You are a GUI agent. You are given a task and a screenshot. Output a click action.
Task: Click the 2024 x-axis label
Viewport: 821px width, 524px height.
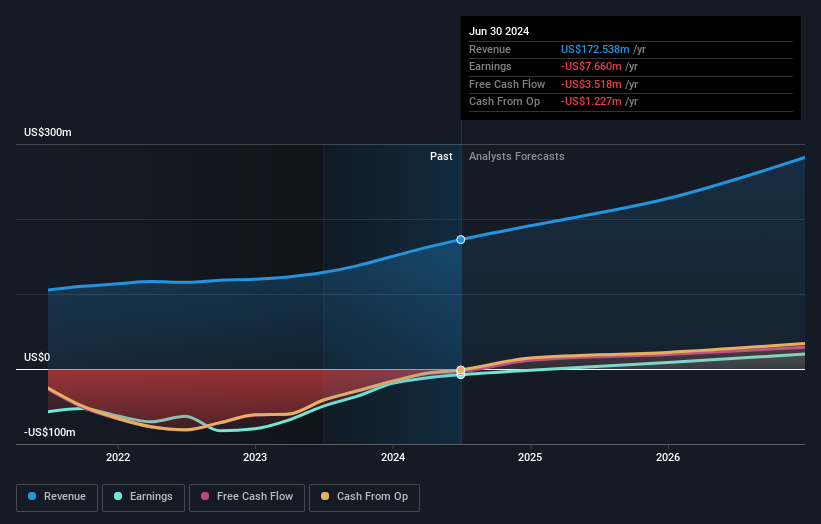pos(393,457)
